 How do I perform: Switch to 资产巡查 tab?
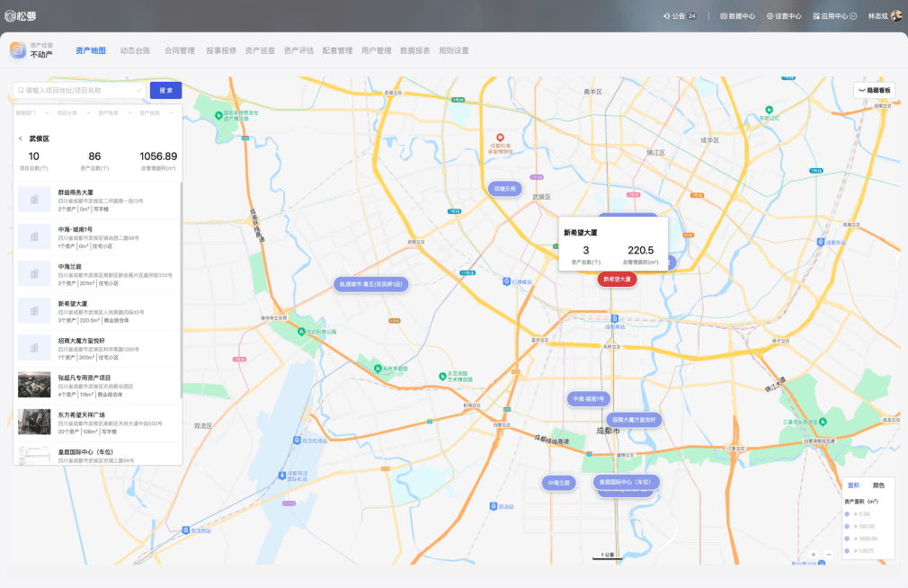pyautogui.click(x=260, y=50)
